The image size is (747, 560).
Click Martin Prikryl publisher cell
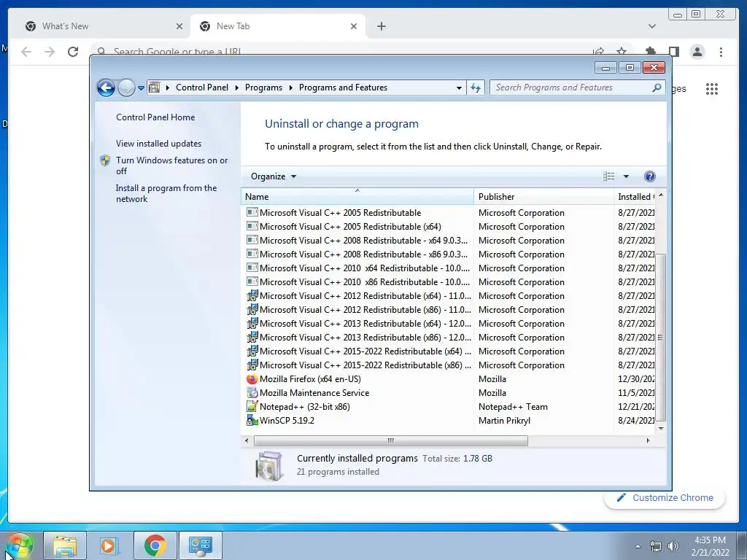[x=504, y=421]
